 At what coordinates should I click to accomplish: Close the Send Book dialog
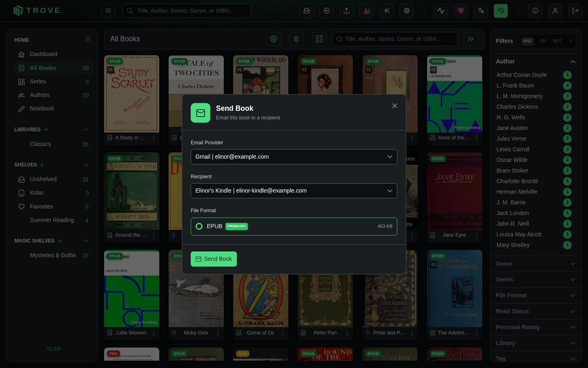[x=394, y=106]
